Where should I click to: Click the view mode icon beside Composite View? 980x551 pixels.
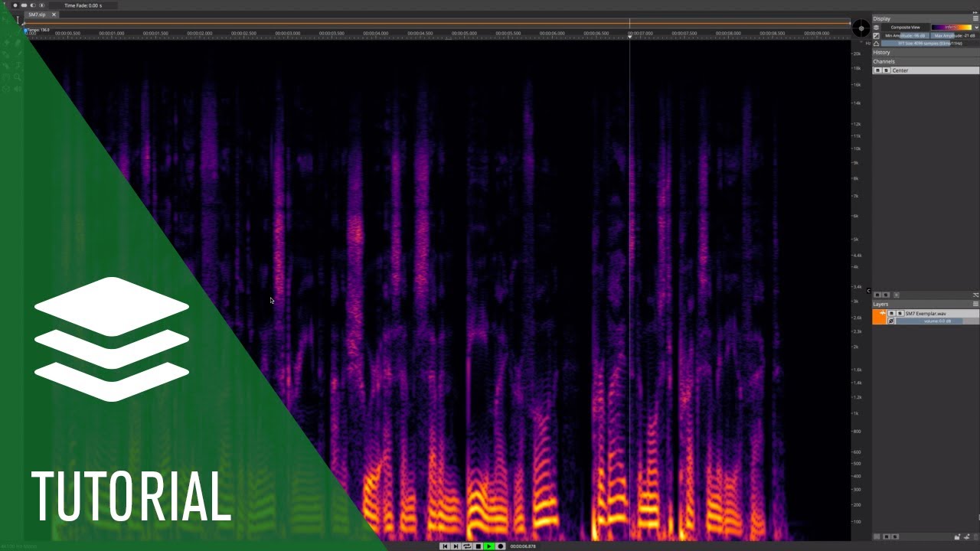tap(877, 28)
